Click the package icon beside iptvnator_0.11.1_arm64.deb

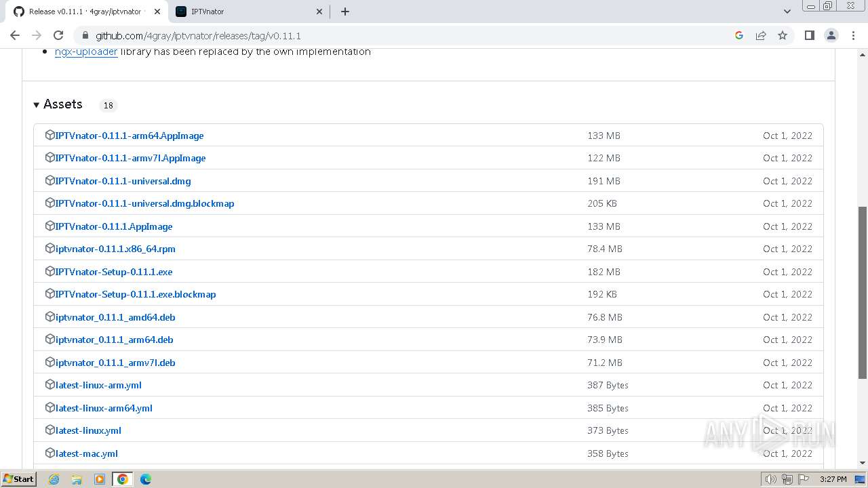pos(50,339)
